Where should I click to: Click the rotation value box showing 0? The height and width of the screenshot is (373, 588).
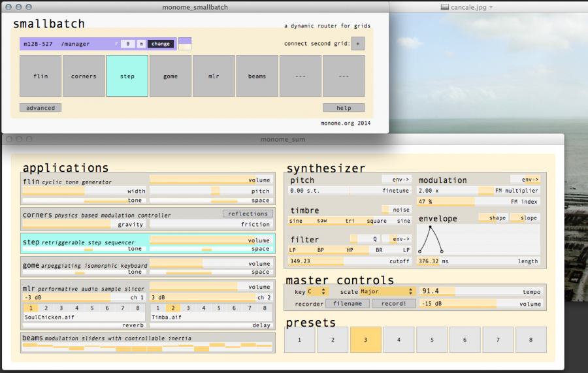[128, 44]
